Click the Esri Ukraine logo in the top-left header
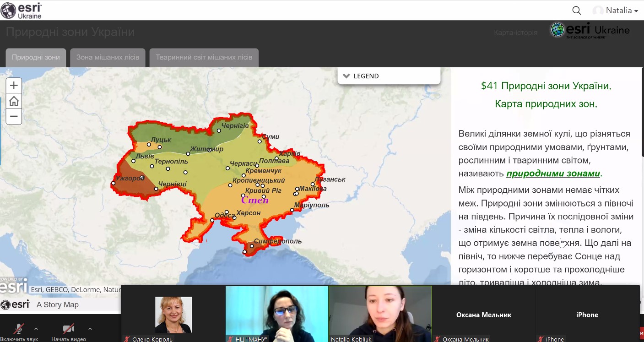644x342 pixels. click(x=22, y=10)
